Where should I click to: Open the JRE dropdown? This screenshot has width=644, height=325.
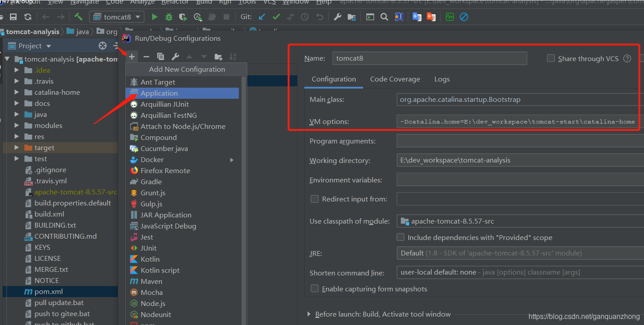[x=520, y=253]
